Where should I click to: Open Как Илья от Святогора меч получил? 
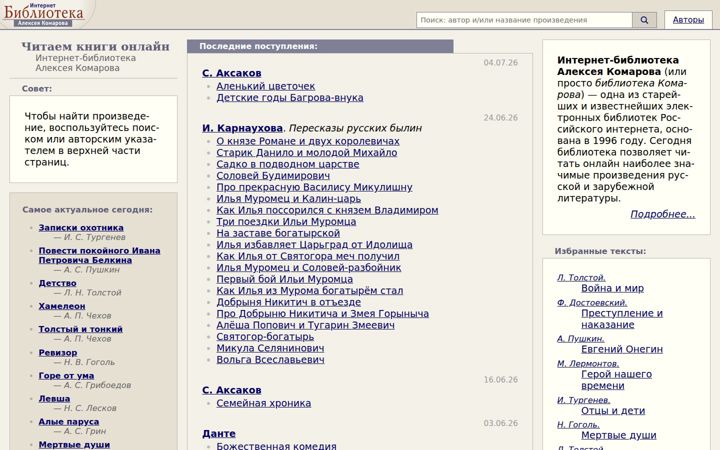[x=308, y=256]
